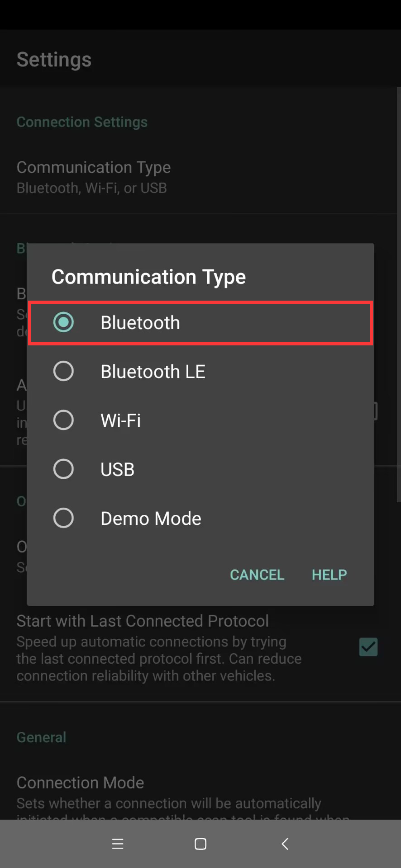Select the Bluetooth radio button

tap(63, 322)
